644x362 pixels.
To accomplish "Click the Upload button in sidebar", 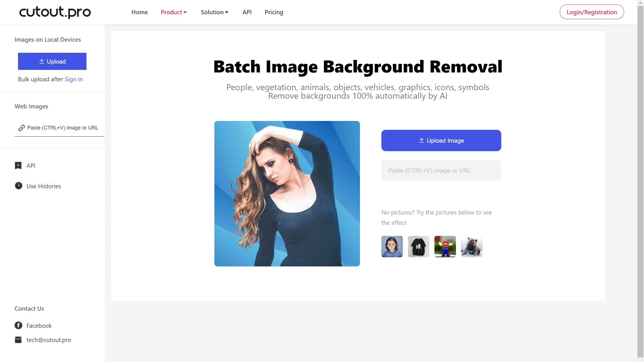I will (52, 61).
